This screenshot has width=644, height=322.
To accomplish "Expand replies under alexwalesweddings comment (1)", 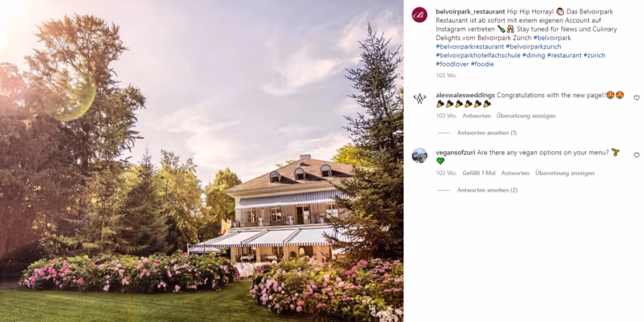I will coord(487,133).
